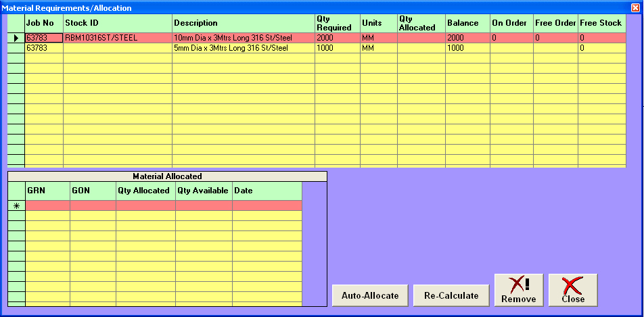Click Qty Required value 2000

pos(338,38)
